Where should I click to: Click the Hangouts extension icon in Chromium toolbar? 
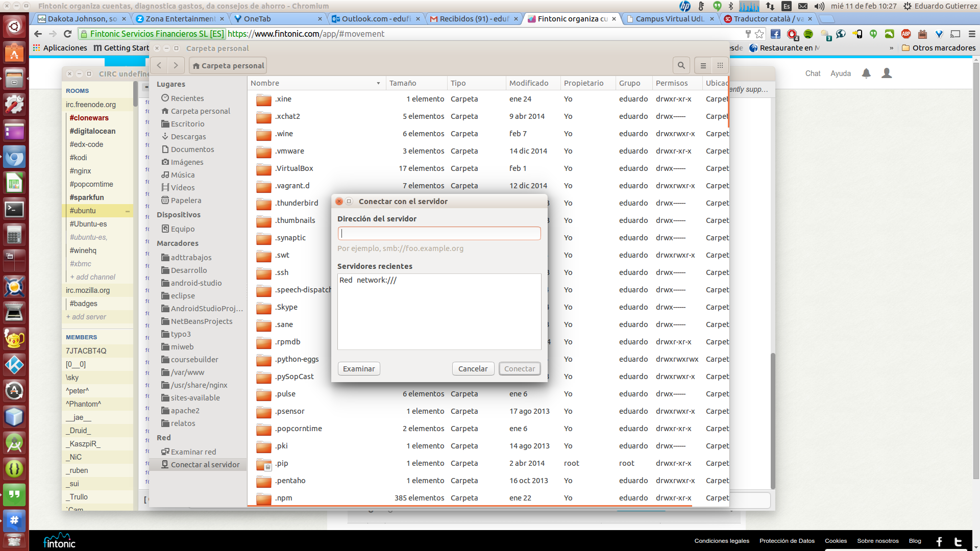pyautogui.click(x=873, y=34)
